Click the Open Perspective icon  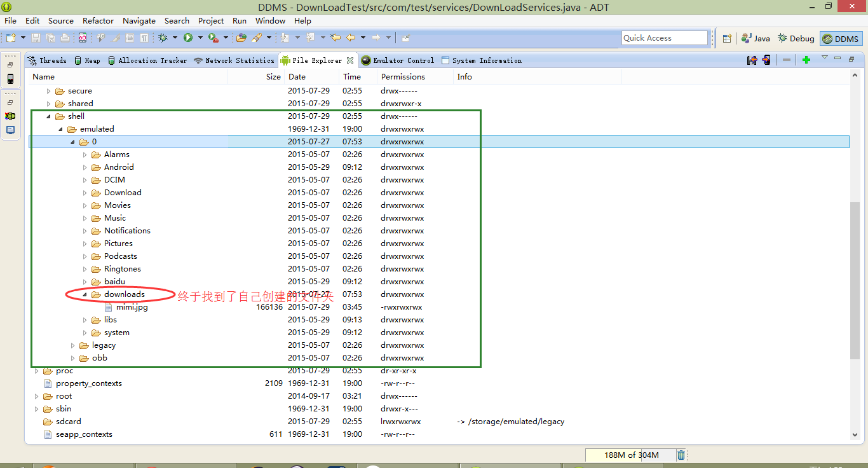pos(727,38)
